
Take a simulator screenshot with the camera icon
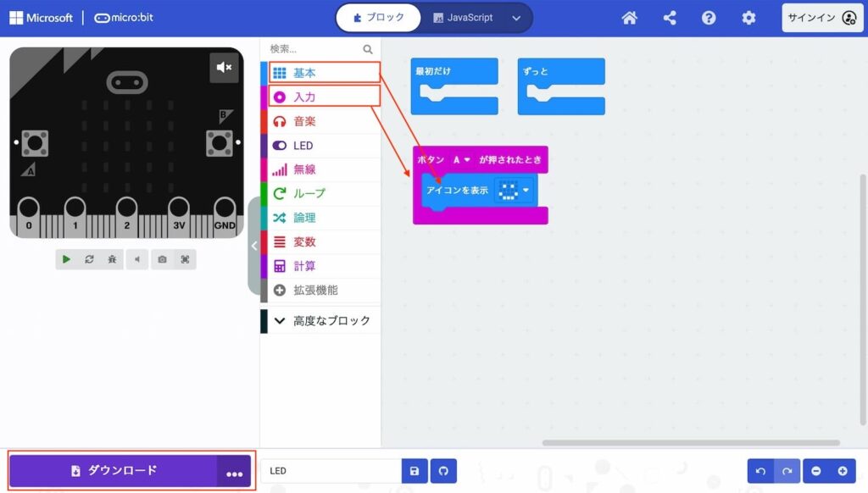[163, 259]
